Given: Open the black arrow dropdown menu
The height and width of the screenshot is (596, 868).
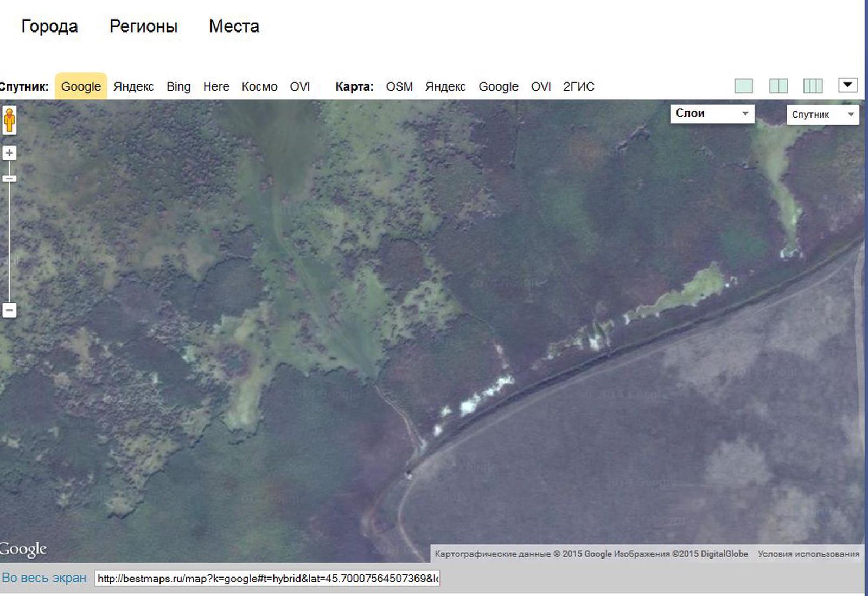Looking at the screenshot, I should (x=847, y=85).
